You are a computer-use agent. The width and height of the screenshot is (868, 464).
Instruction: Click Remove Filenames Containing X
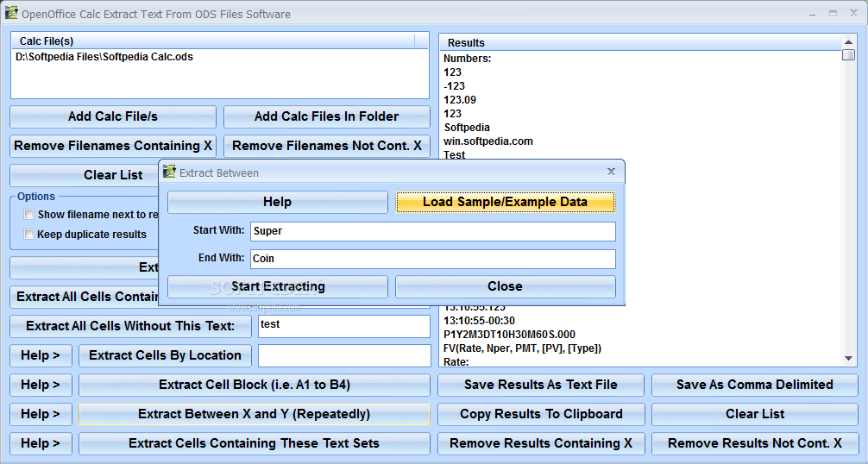[113, 146]
